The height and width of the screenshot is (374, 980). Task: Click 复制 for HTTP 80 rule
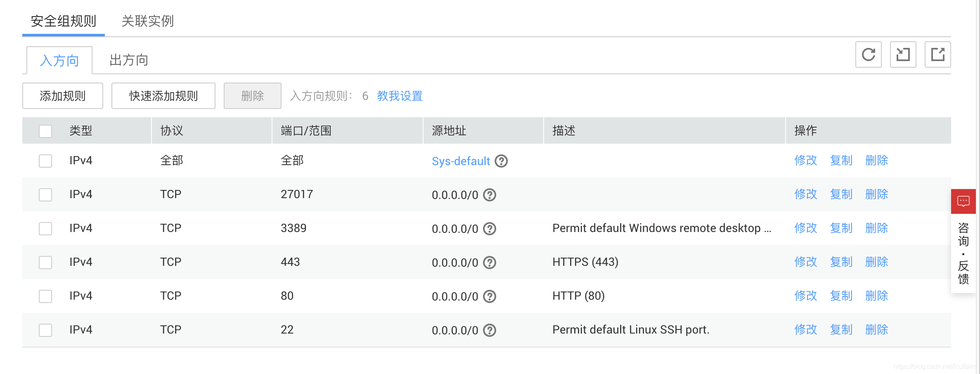841,296
